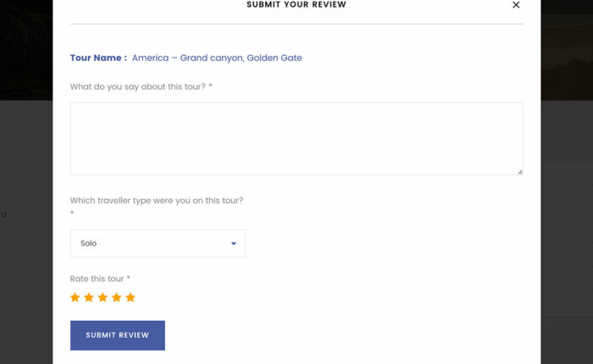Click the "Which traveller type" question label

pos(157,201)
